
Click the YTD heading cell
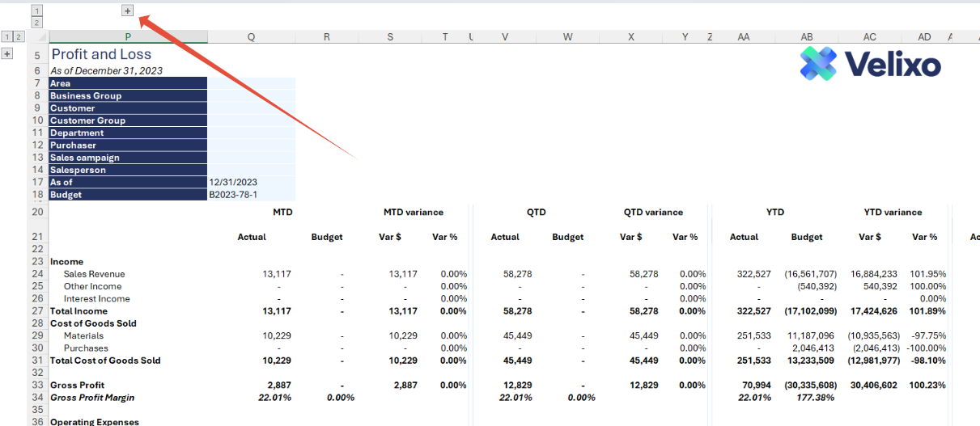(774, 213)
